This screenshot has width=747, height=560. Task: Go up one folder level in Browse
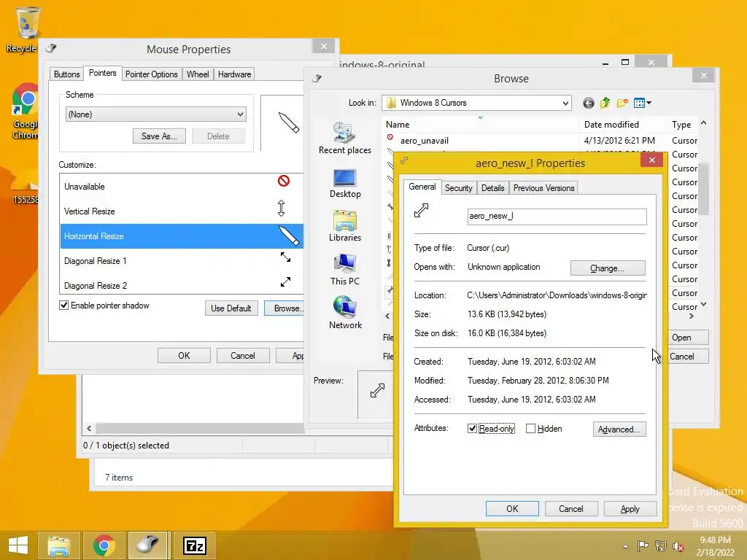point(605,103)
